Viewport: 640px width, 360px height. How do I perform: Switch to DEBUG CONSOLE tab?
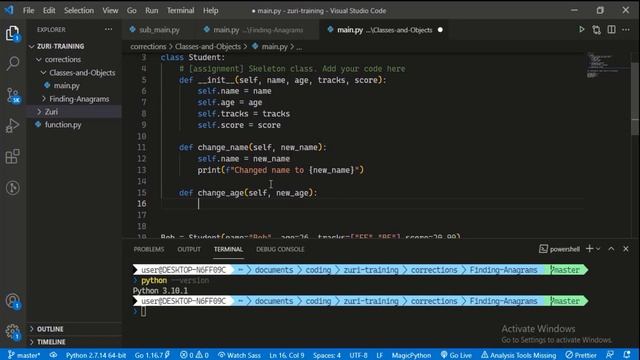[x=280, y=249]
